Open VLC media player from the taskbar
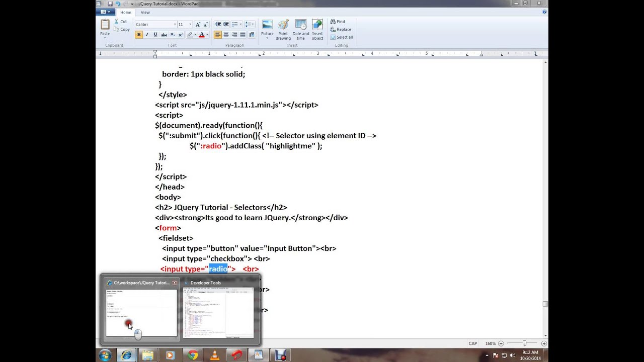 tap(215, 355)
